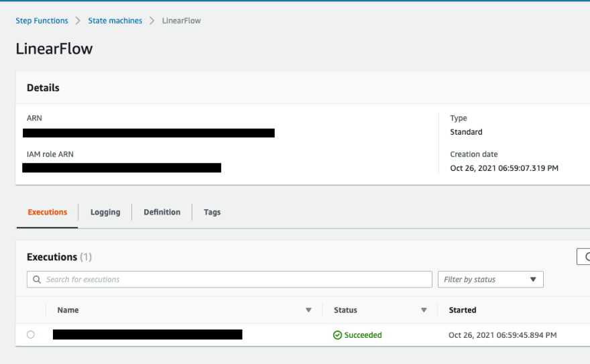The width and height of the screenshot is (590, 364).
Task: Select the execution row radio button
Action: 31,335
